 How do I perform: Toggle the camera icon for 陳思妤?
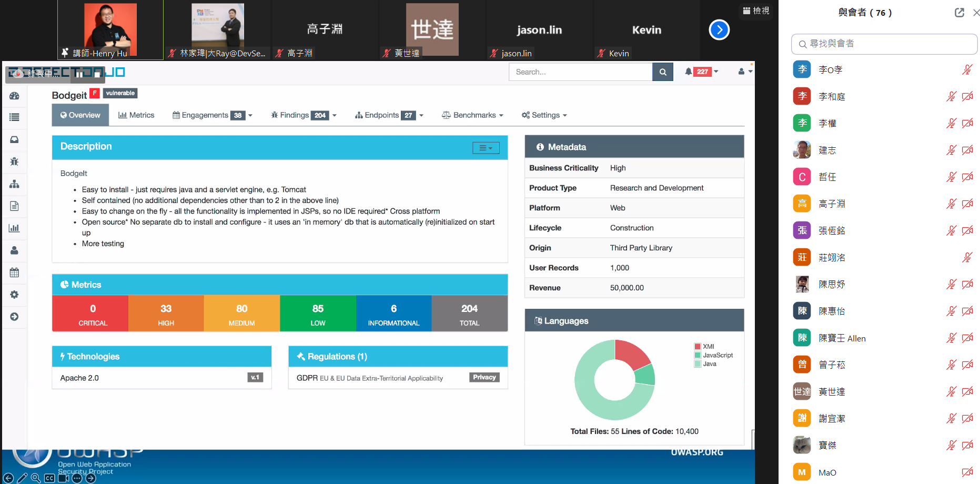(x=967, y=284)
